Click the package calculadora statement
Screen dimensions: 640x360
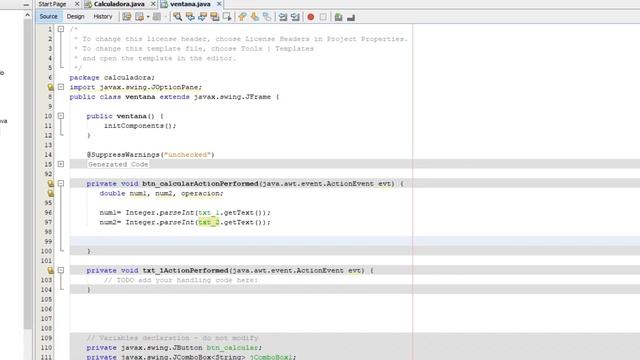click(x=112, y=78)
